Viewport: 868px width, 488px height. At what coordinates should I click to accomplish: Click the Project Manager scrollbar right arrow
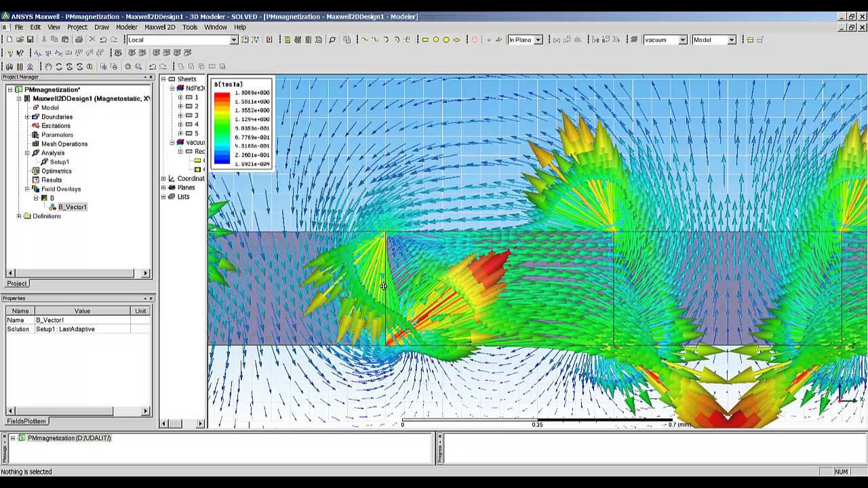coord(145,274)
